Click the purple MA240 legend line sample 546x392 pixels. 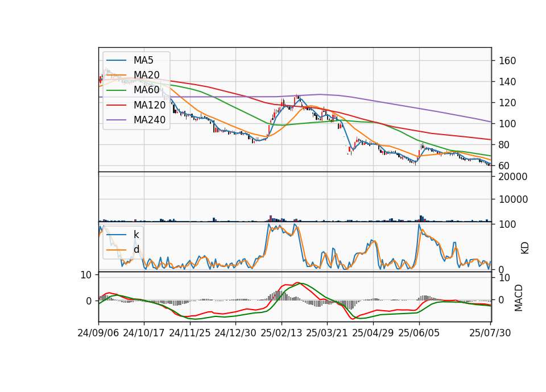[x=116, y=120]
